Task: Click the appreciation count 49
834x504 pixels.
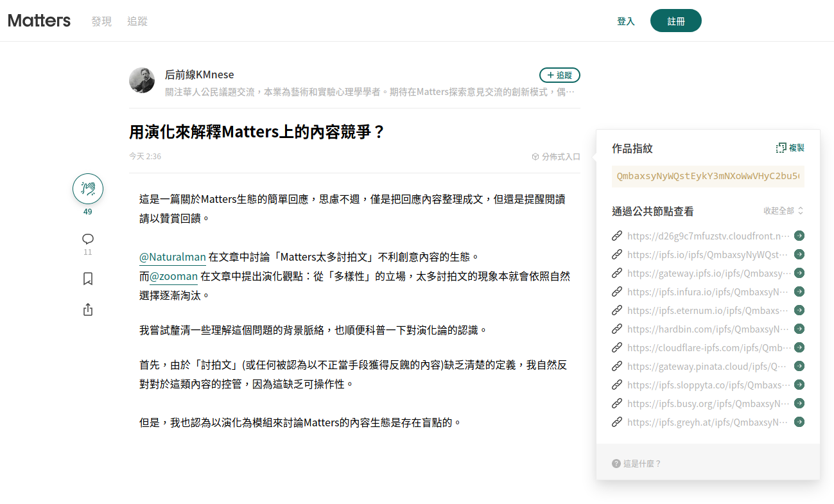Action: (88, 212)
